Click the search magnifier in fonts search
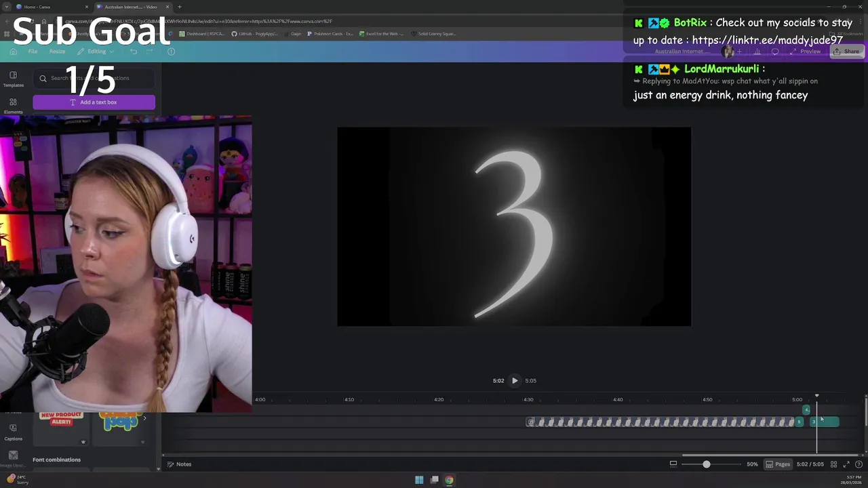Image resolution: width=868 pixels, height=488 pixels. pyautogui.click(x=43, y=79)
